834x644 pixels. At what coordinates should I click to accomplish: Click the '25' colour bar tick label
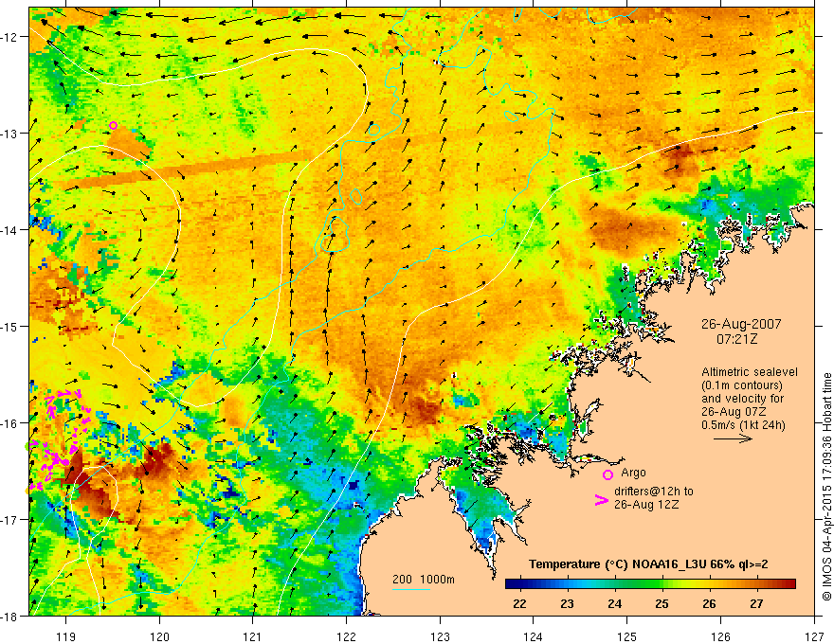point(662,603)
